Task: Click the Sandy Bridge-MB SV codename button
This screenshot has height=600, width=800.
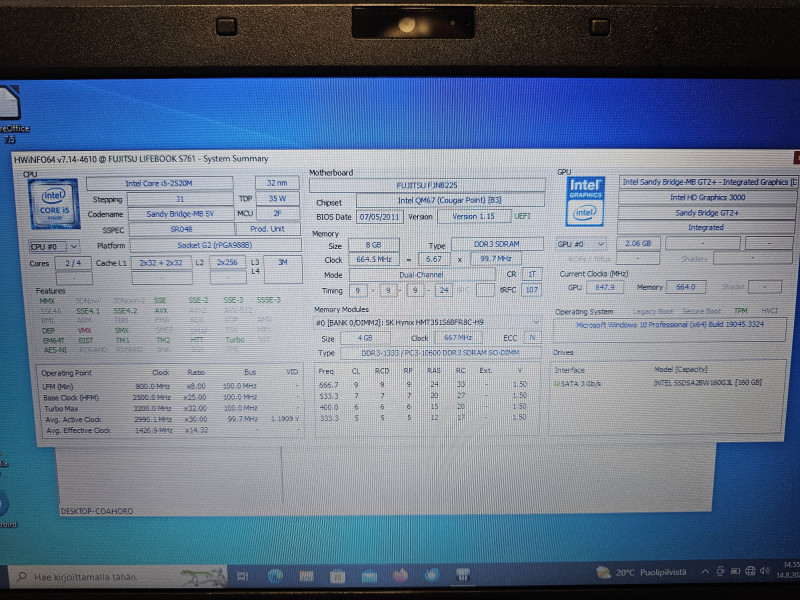Action: pos(180,214)
